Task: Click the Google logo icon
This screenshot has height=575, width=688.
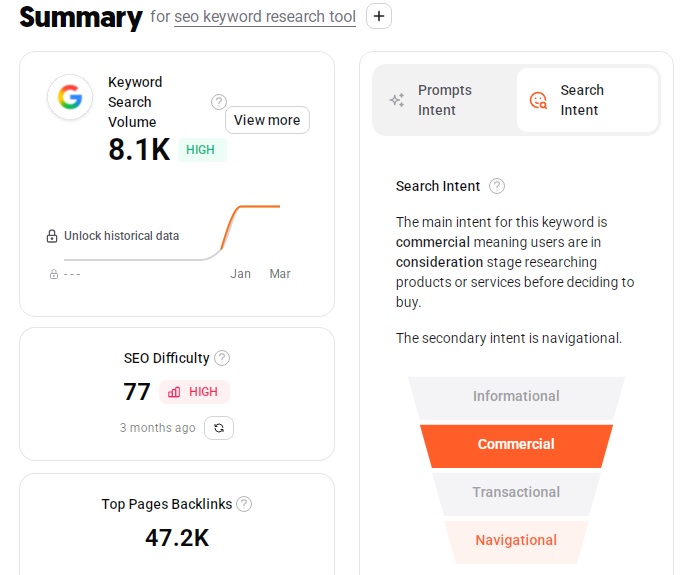Action: [x=70, y=97]
